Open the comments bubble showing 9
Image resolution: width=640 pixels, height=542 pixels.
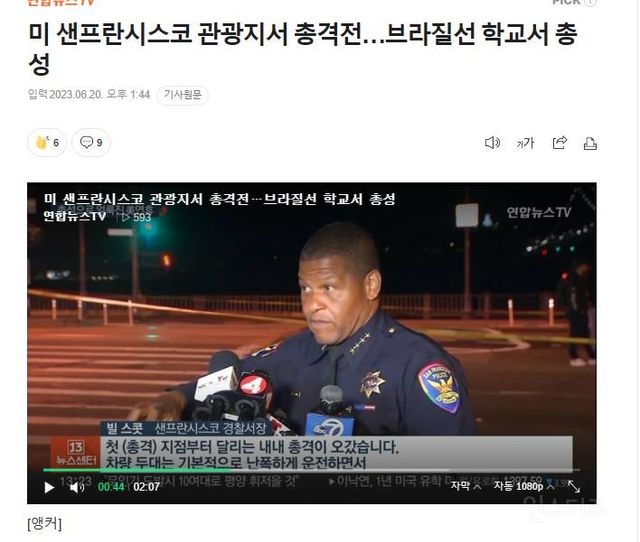(x=91, y=142)
